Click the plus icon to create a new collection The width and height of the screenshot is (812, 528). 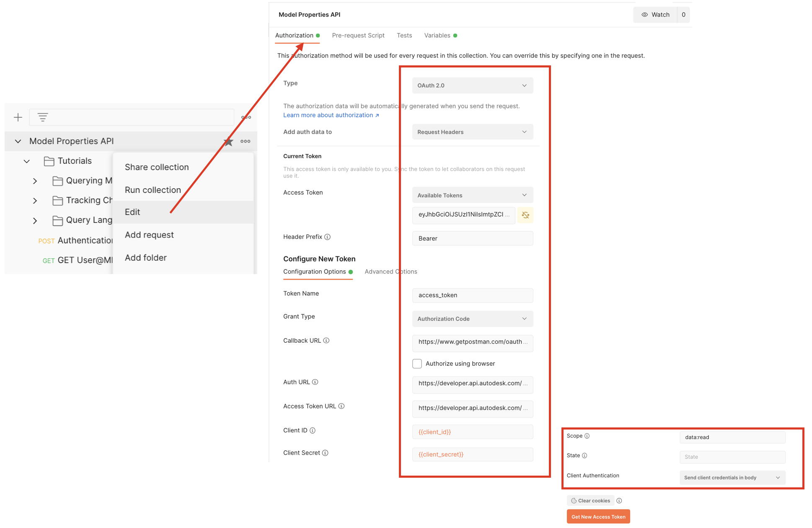click(x=18, y=117)
